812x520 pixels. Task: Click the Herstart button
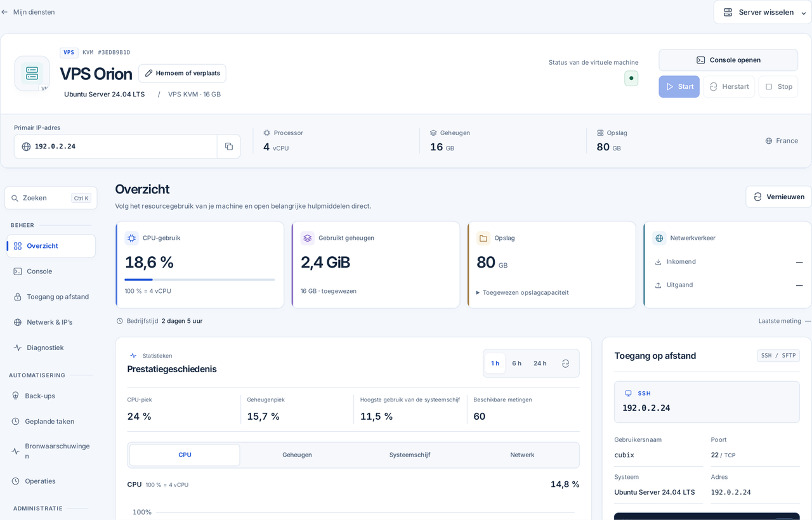(x=729, y=87)
